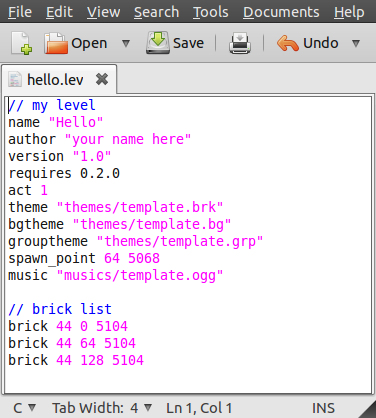
Task: Click the "// brick list" comment line
Action: pos(60,309)
